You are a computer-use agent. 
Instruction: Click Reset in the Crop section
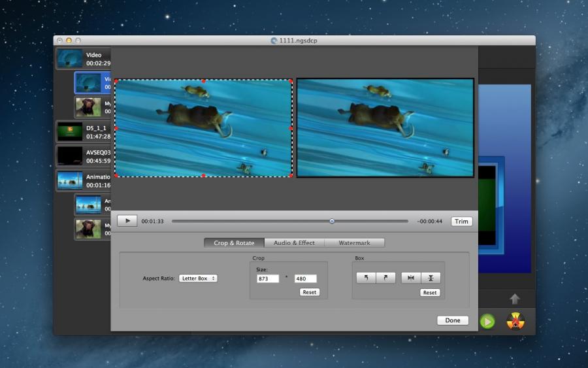(310, 292)
